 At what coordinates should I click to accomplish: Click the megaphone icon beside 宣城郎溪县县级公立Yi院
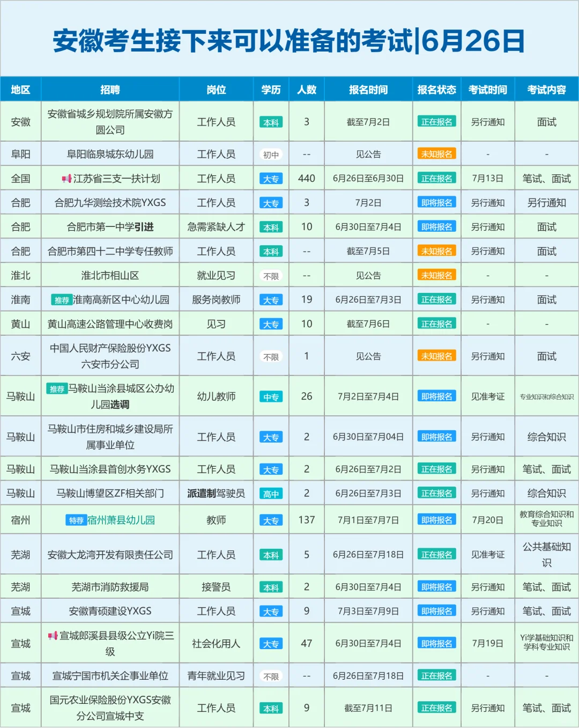[53, 636]
